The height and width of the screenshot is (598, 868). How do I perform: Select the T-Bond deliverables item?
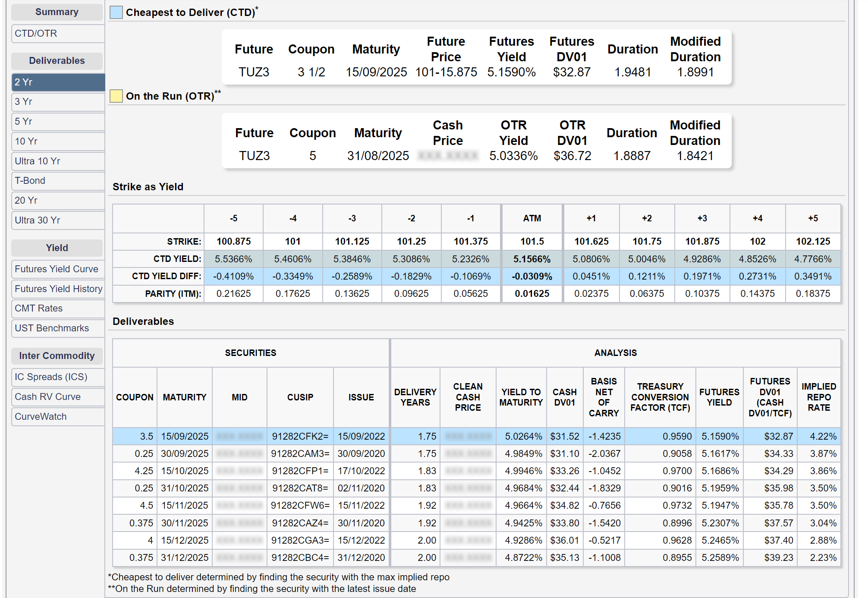tap(58, 181)
